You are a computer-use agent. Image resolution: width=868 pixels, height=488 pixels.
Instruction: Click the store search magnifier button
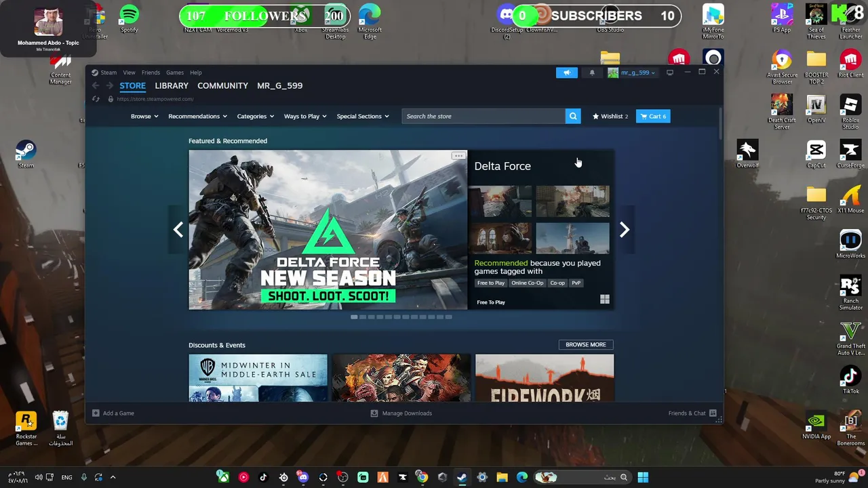573,117
